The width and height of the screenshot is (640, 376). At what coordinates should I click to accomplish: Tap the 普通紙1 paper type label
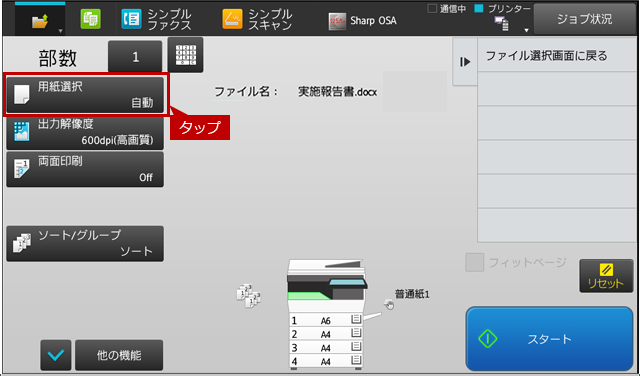(x=412, y=294)
